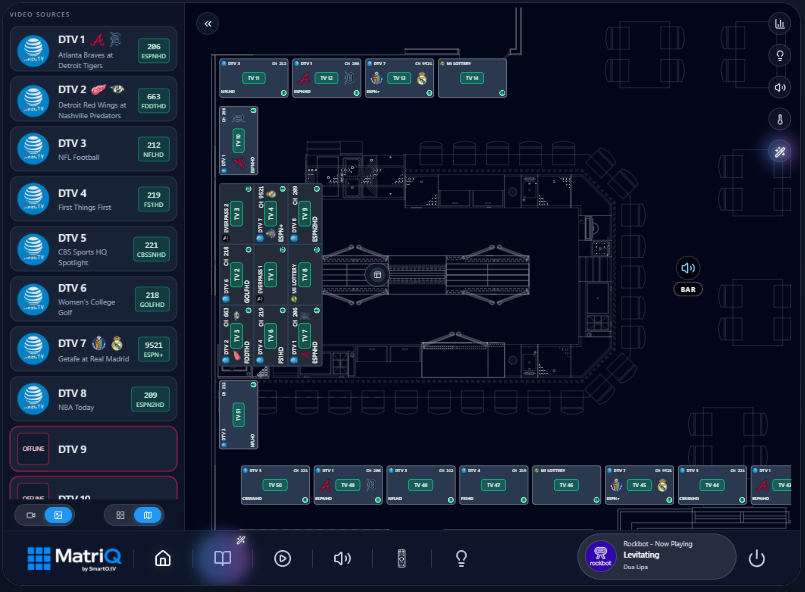
Task: Open the thermostat controls
Action: coord(779,119)
